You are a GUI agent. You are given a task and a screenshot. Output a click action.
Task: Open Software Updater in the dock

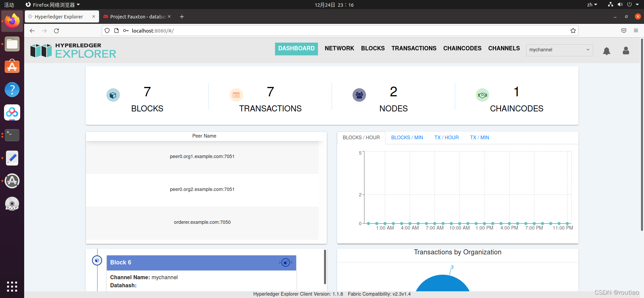coord(12,181)
